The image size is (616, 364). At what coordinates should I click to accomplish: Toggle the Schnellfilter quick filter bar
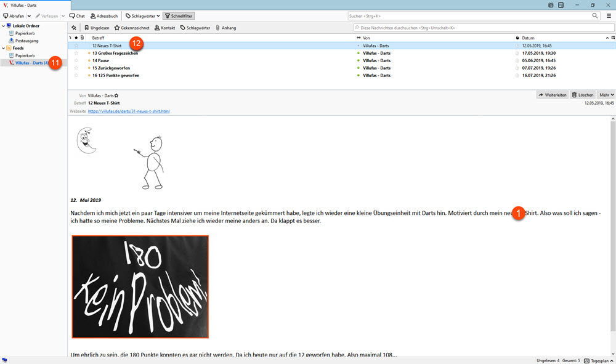coord(178,15)
